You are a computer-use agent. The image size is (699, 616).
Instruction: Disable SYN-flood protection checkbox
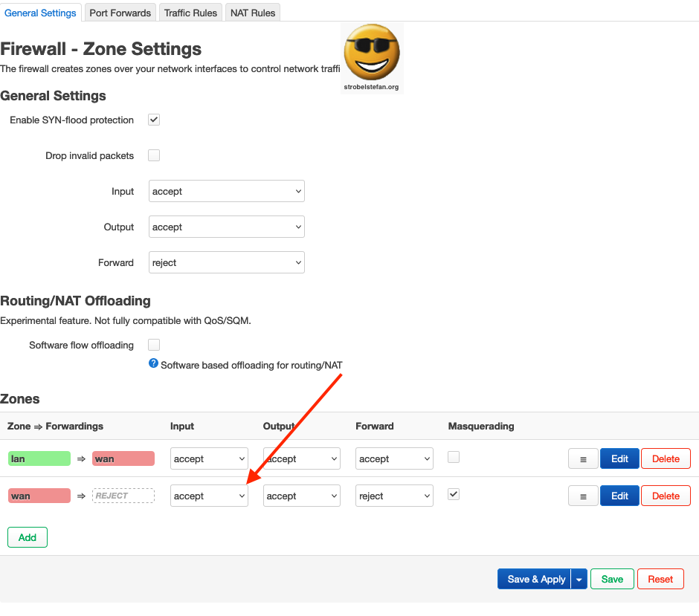(x=154, y=120)
